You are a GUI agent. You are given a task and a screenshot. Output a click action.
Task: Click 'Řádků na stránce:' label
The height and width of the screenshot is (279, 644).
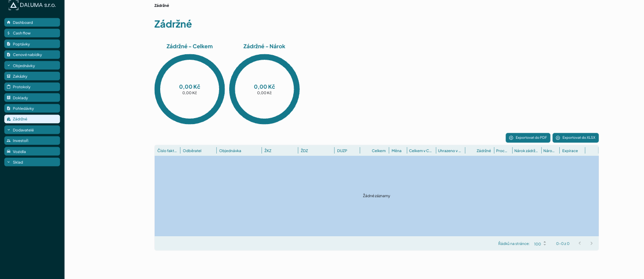coord(514,244)
